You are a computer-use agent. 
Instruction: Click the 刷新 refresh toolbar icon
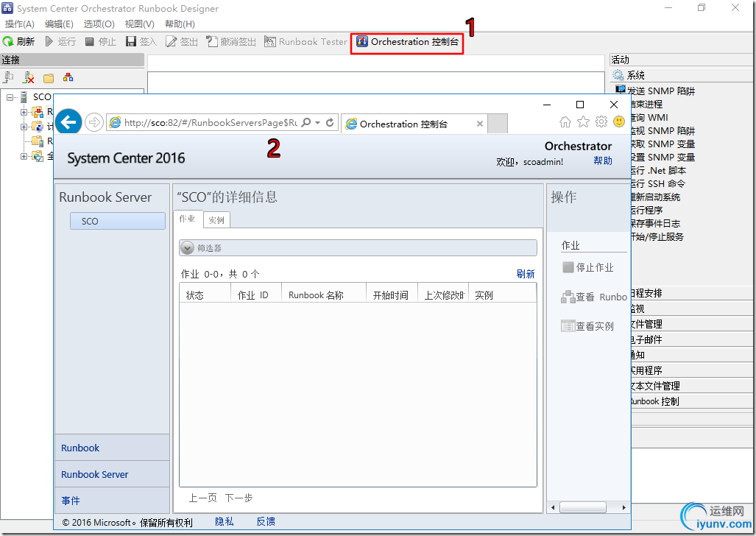[7, 42]
